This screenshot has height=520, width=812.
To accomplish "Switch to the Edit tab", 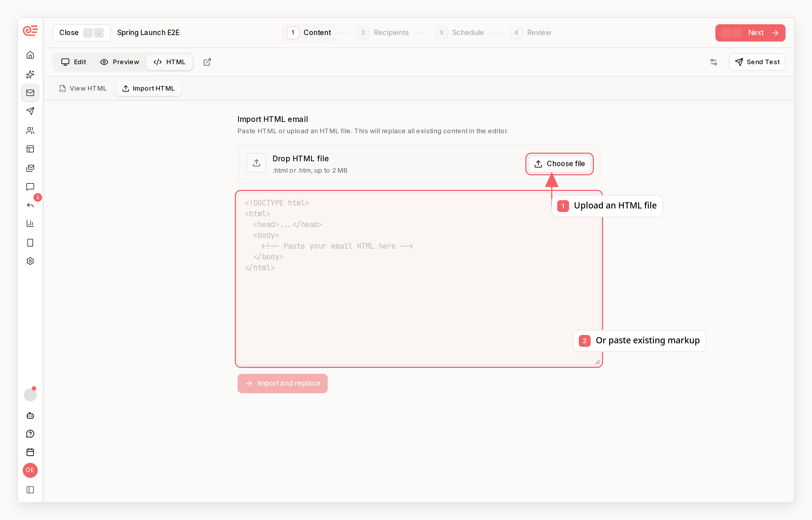I will click(x=74, y=62).
